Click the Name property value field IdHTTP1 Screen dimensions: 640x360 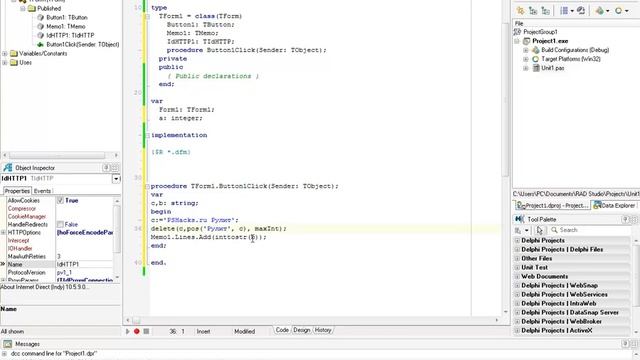(x=84, y=264)
